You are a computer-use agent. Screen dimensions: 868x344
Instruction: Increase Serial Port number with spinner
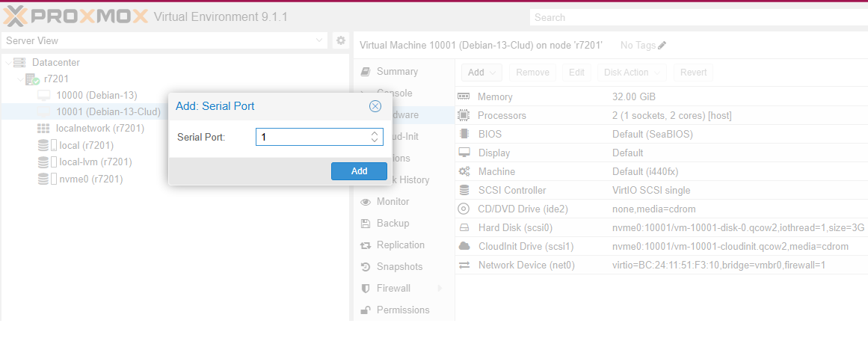pyautogui.click(x=375, y=133)
